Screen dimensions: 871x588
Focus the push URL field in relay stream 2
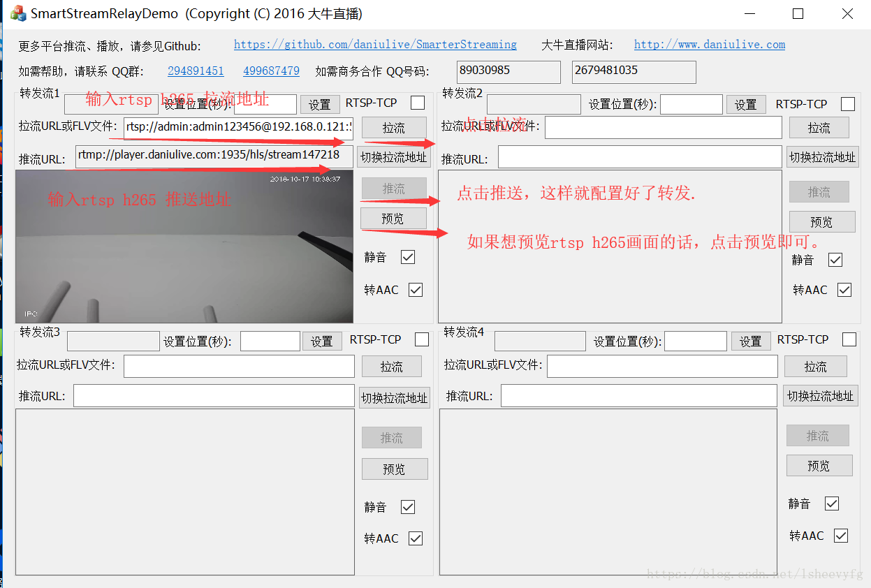point(640,157)
